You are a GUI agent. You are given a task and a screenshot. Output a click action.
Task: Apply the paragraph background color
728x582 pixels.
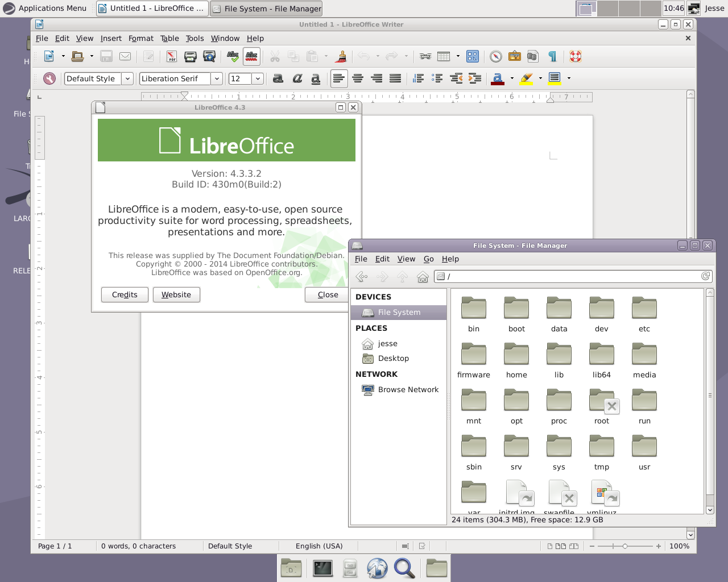click(x=555, y=78)
